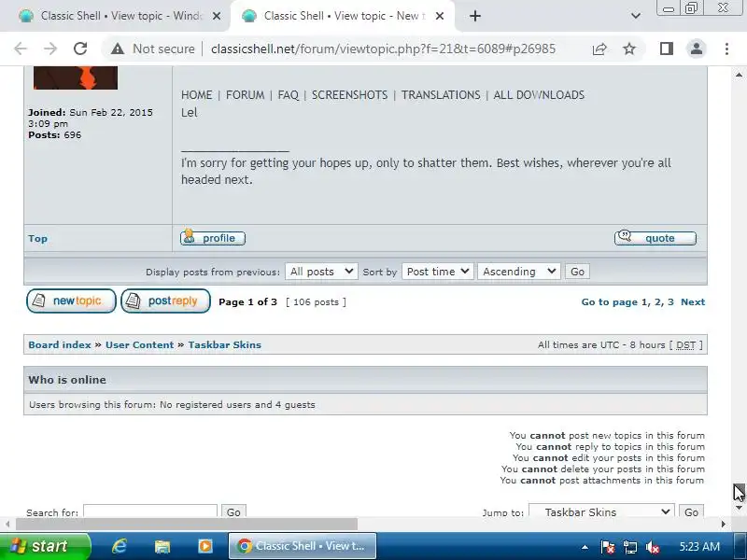The image size is (747, 560).
Task: Go to the HOME link
Action: (197, 95)
